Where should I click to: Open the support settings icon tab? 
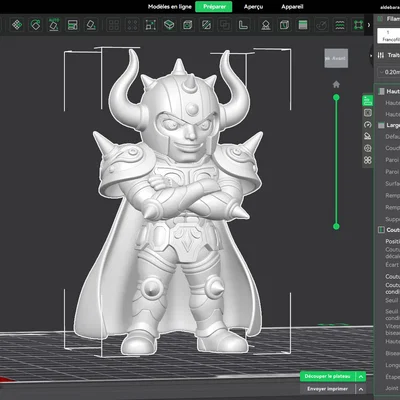368,136
